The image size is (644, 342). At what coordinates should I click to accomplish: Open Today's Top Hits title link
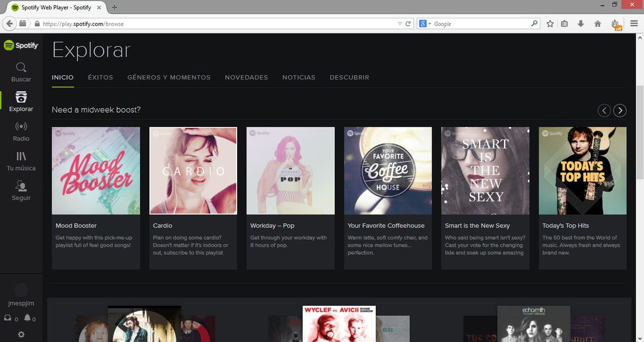566,226
